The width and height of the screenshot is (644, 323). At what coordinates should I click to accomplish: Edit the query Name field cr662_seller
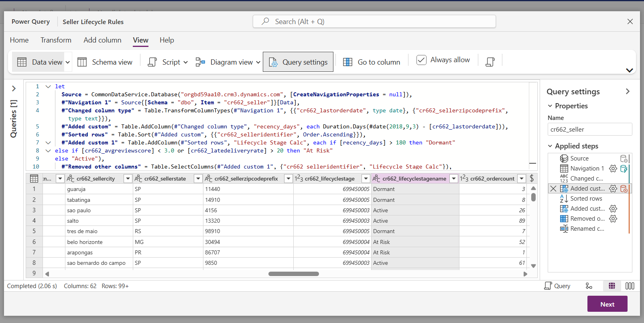(589, 129)
